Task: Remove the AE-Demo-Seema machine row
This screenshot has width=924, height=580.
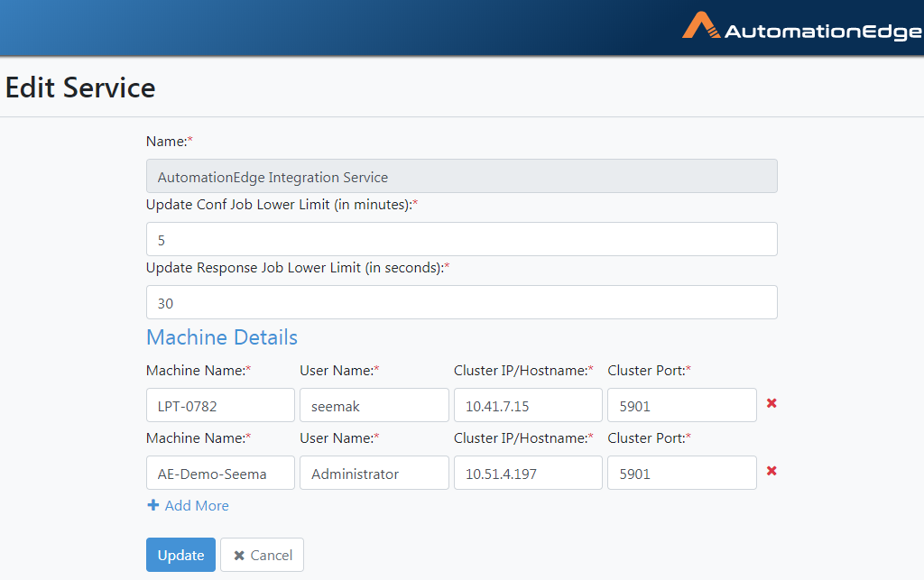Action: [772, 471]
